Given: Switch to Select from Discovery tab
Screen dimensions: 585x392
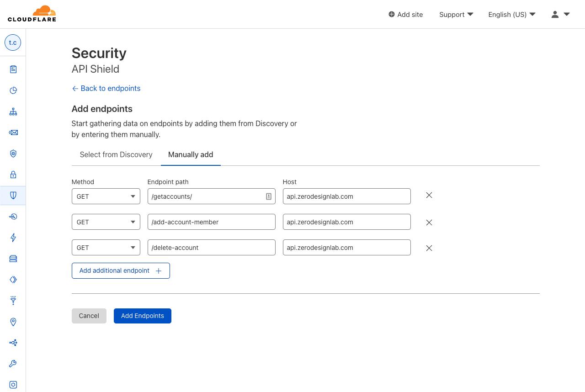Looking at the screenshot, I should (x=116, y=155).
